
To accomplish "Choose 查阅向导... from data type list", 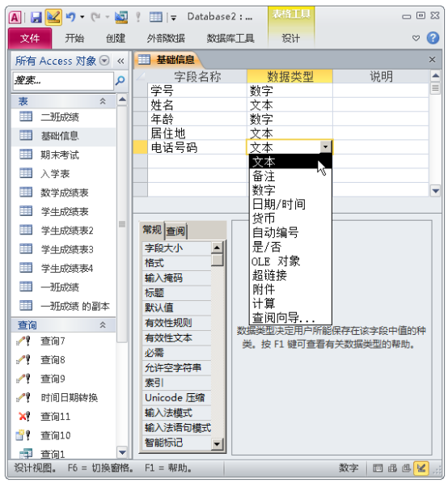I will (290, 317).
